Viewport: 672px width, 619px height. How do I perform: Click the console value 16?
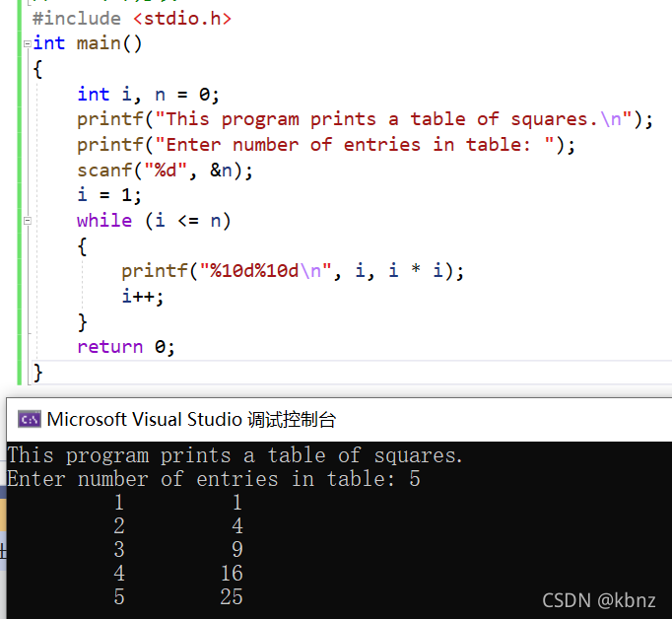coord(232,574)
